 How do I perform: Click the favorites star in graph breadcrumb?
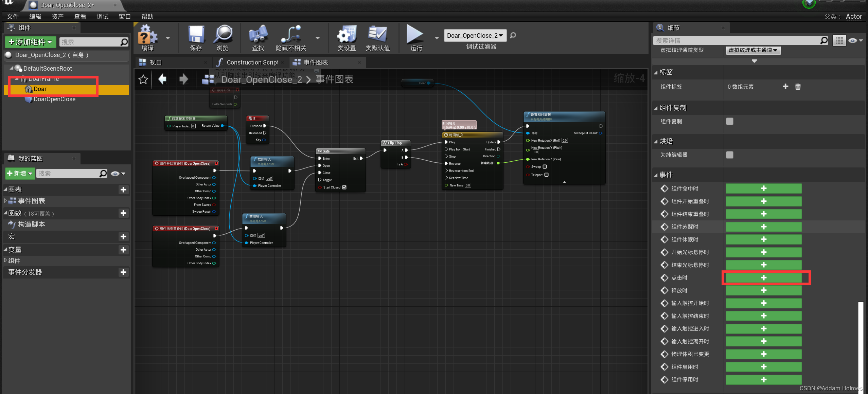tap(143, 79)
